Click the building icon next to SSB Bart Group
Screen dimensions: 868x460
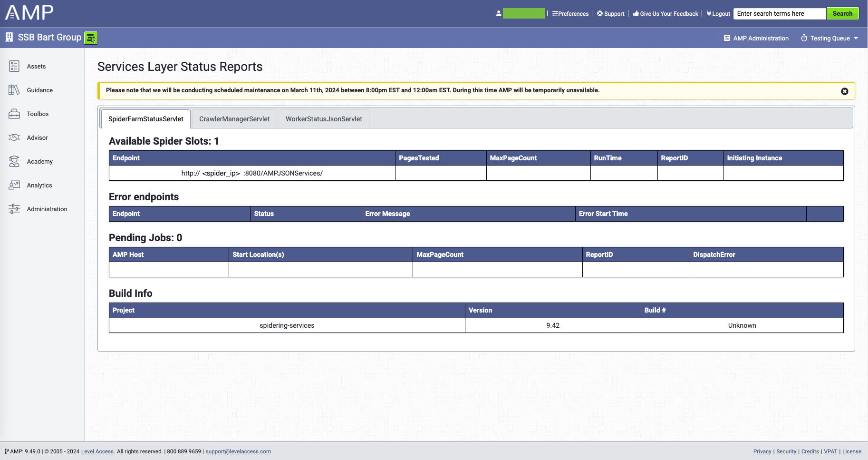click(x=9, y=37)
